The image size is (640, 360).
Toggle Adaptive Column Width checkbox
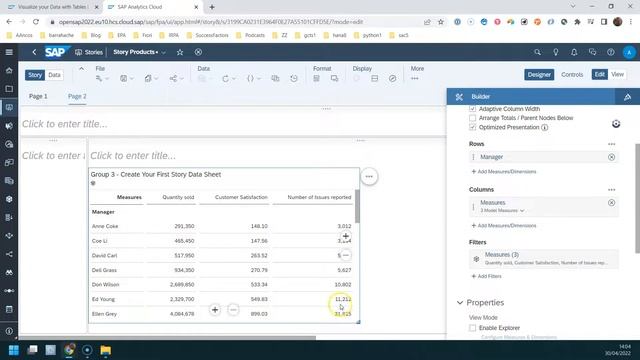coord(472,109)
